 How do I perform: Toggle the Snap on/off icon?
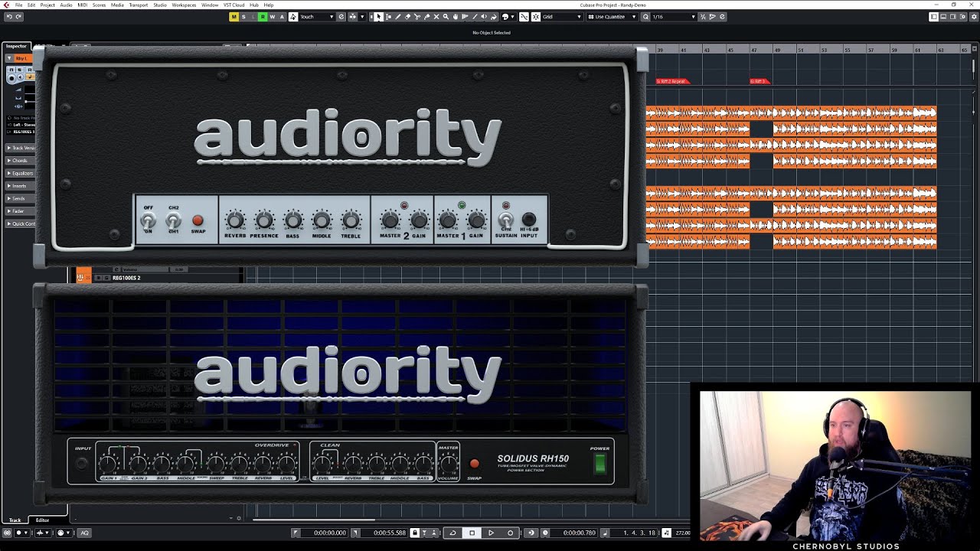click(x=535, y=17)
